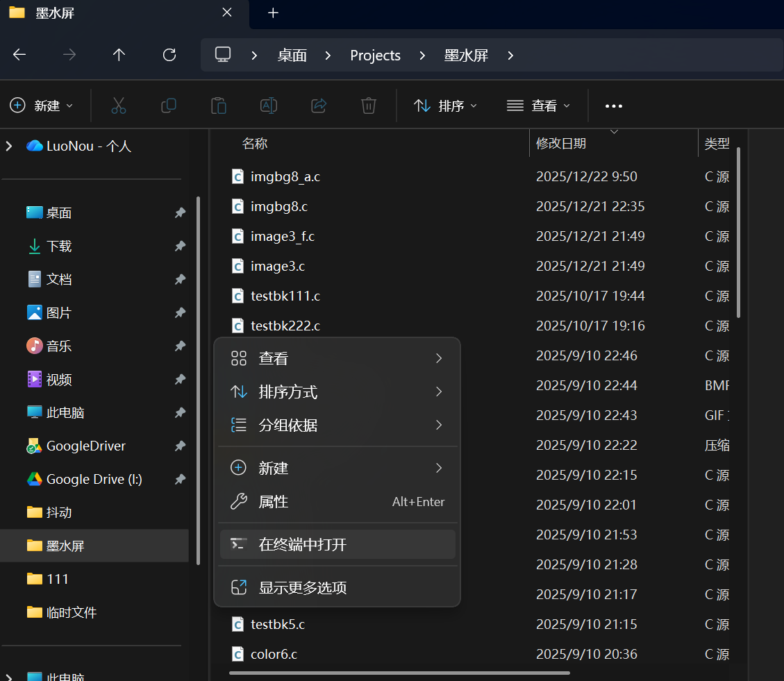Open the 新建 dropdown in toolbar
784x681 pixels.
coord(42,106)
